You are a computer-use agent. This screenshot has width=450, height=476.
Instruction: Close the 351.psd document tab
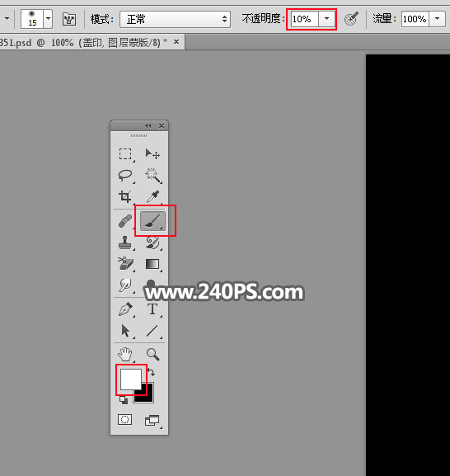pos(176,42)
